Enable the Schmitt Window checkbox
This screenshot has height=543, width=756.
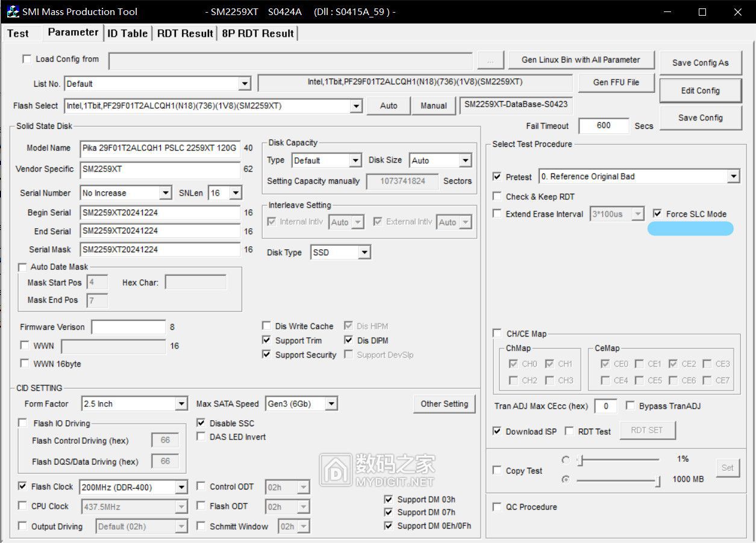[x=201, y=526]
